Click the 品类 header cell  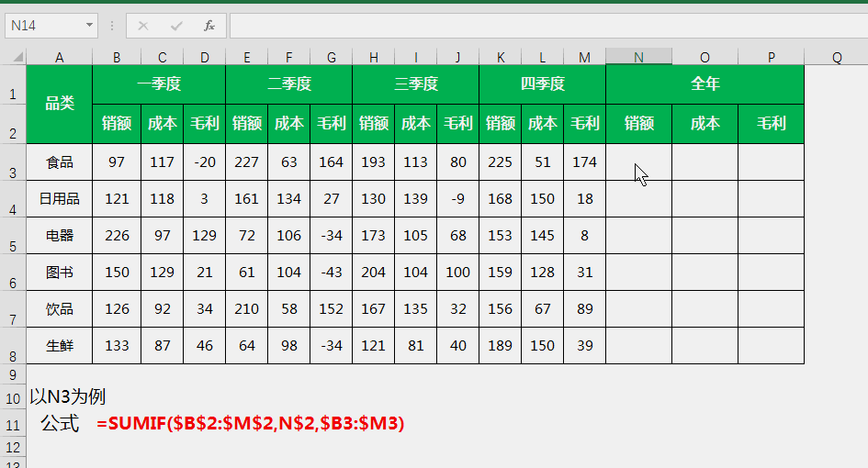click(x=59, y=104)
